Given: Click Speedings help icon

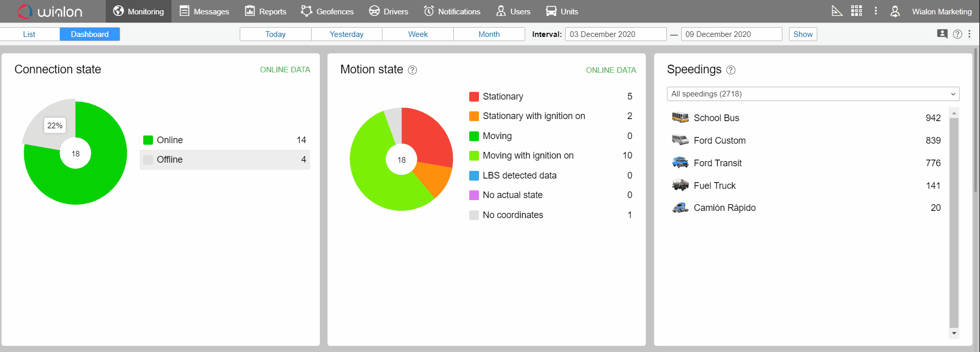Looking at the screenshot, I should [731, 70].
